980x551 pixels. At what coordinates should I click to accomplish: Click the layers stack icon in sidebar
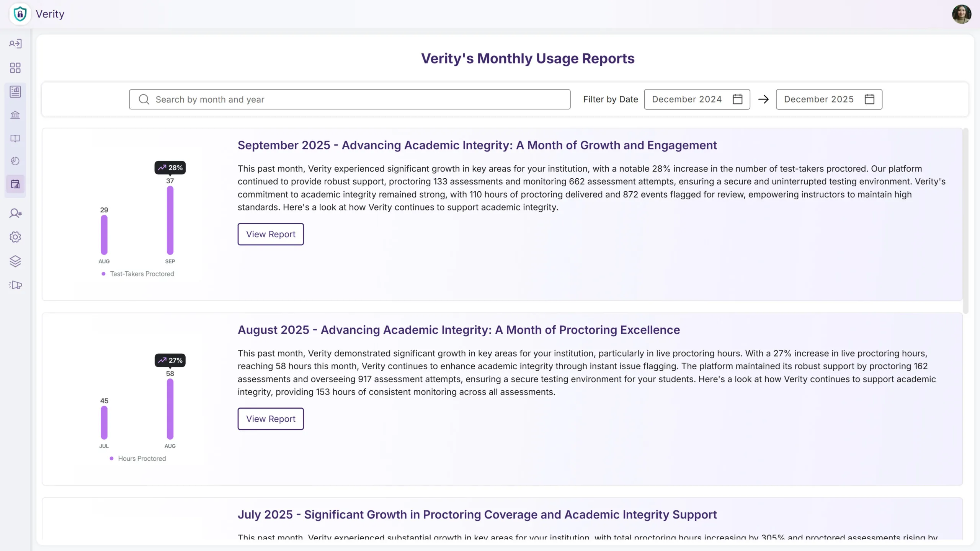tap(15, 261)
